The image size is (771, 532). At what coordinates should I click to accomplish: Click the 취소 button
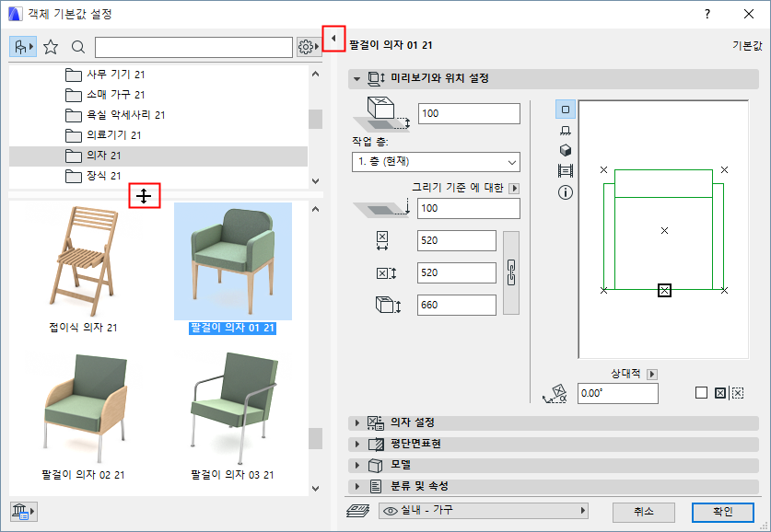pos(644,512)
